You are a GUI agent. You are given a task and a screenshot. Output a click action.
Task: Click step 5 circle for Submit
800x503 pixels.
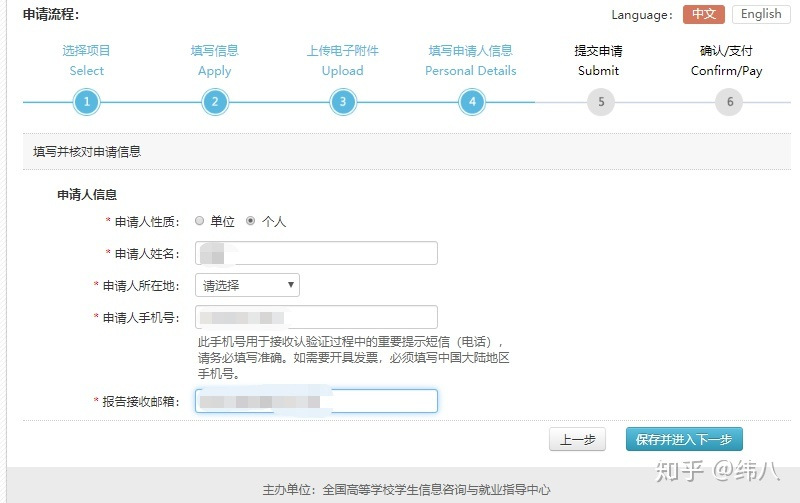[x=600, y=102]
